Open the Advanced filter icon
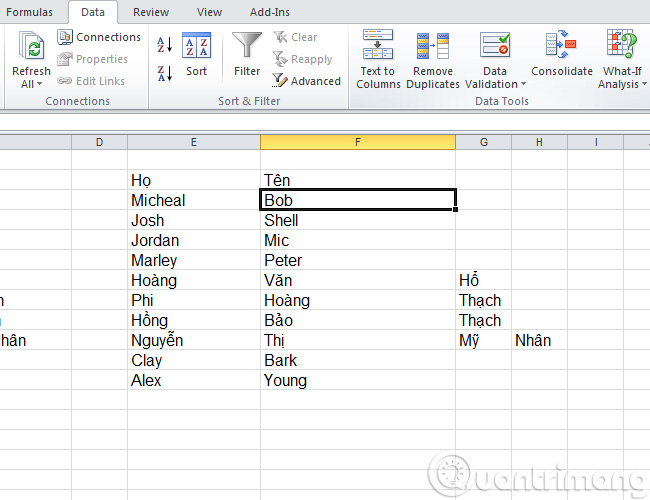 (x=279, y=80)
